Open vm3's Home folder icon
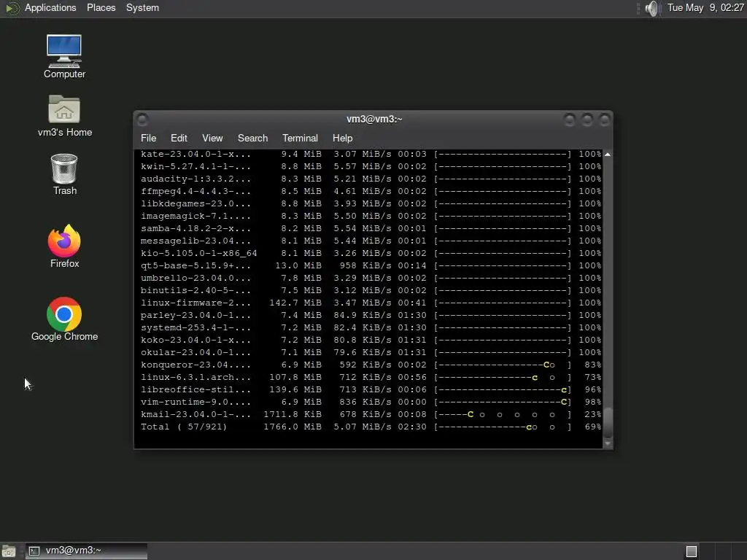This screenshot has height=560, width=747. [x=64, y=116]
